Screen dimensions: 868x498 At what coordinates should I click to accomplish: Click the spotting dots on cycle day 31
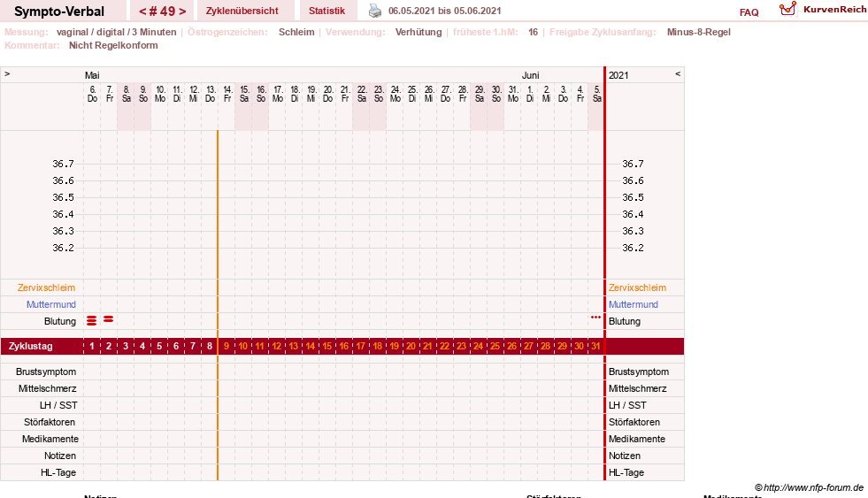pyautogui.click(x=595, y=317)
